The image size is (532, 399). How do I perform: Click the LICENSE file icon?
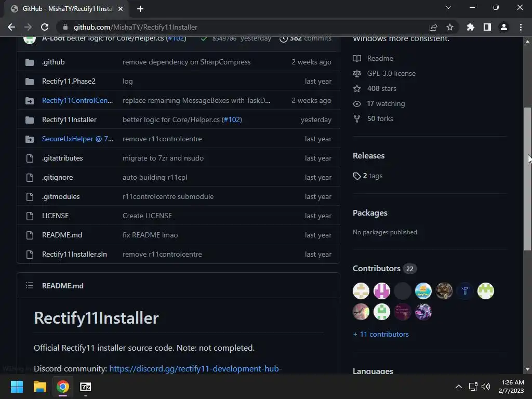pos(30,216)
